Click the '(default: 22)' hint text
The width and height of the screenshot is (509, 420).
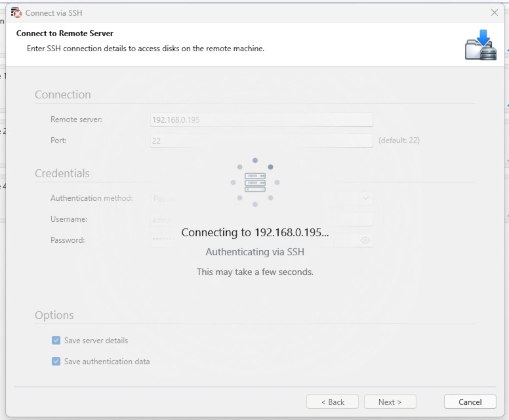(399, 140)
